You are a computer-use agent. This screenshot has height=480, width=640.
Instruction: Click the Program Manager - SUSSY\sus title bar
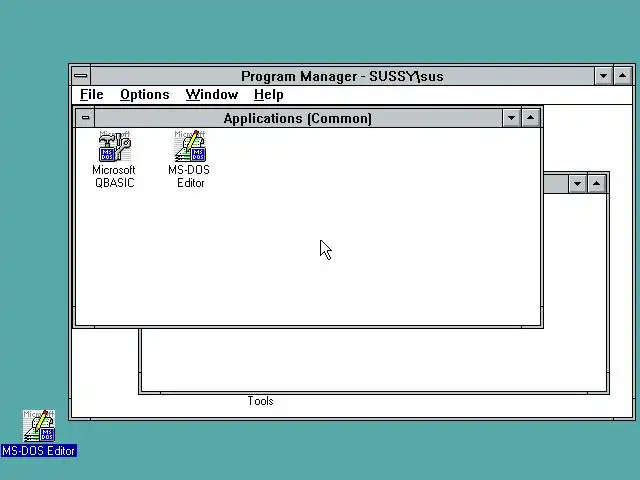342,76
